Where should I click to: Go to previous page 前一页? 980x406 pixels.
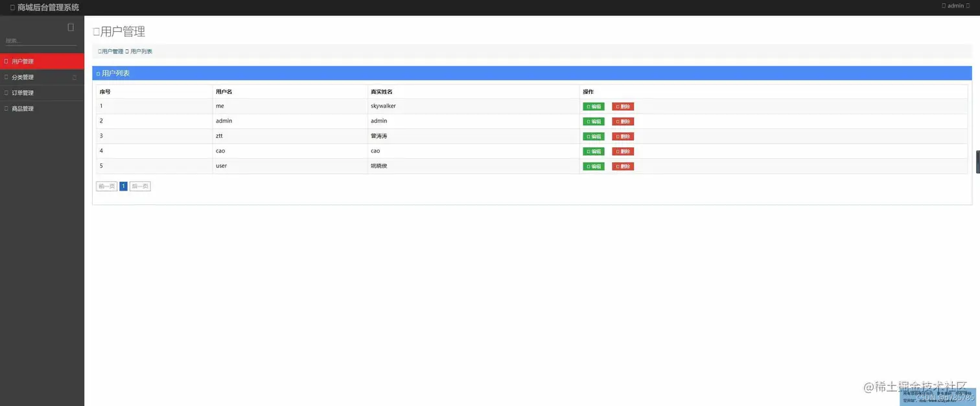(x=107, y=186)
